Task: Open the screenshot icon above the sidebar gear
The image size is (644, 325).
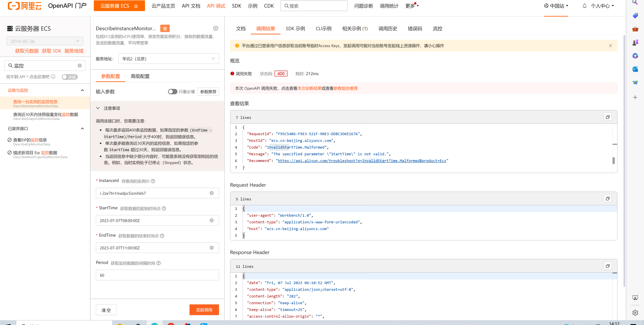Action: (x=635, y=297)
